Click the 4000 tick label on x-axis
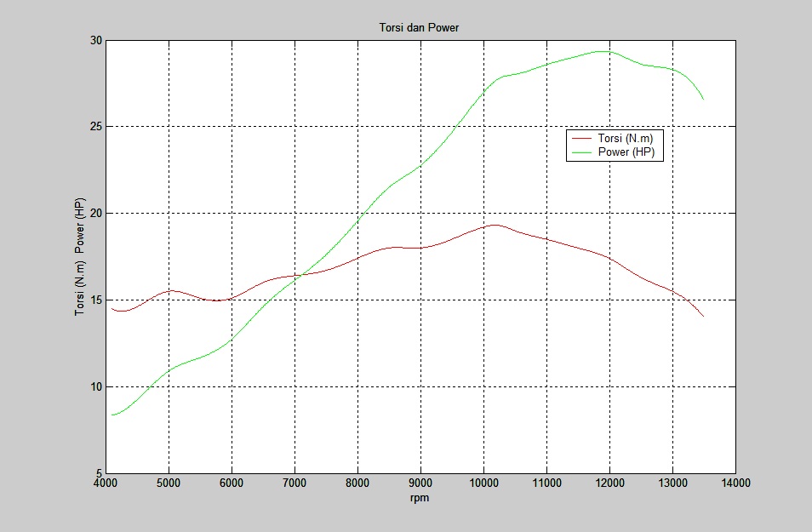 [106, 483]
